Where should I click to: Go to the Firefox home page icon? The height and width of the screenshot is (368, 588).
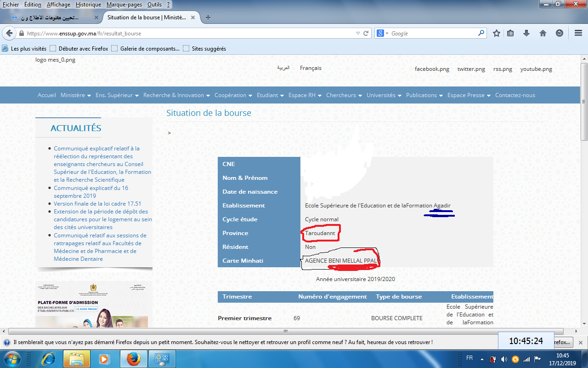coord(543,33)
